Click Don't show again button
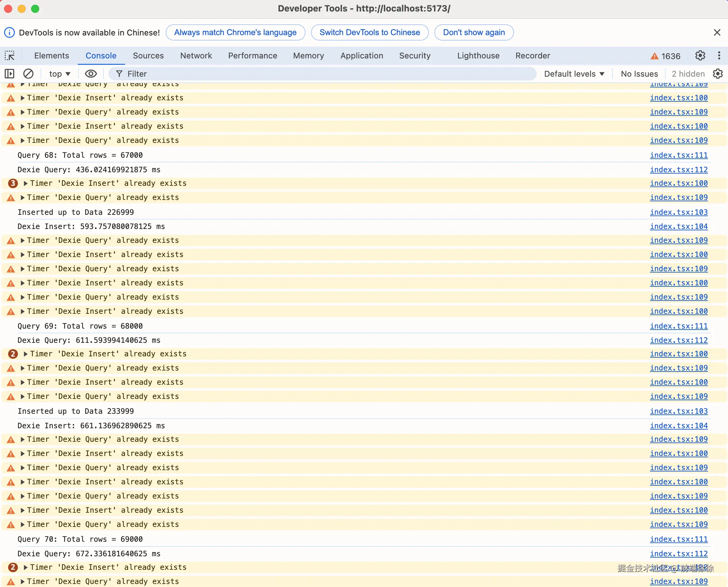 pos(474,32)
